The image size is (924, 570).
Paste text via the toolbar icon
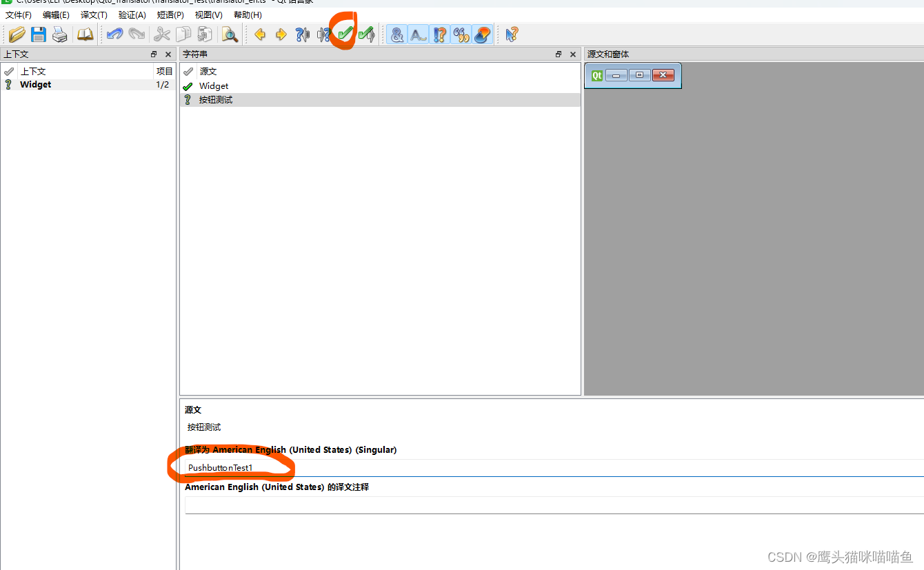[x=205, y=34]
